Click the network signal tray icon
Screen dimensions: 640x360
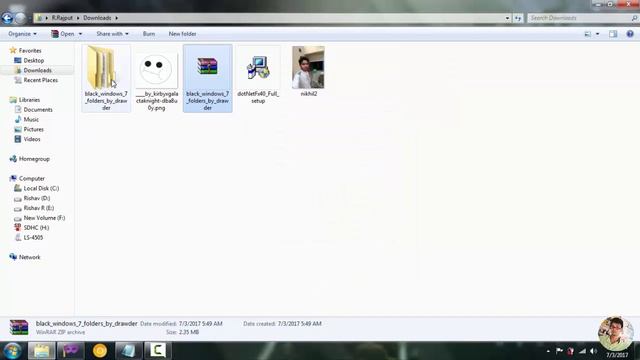tap(582, 351)
